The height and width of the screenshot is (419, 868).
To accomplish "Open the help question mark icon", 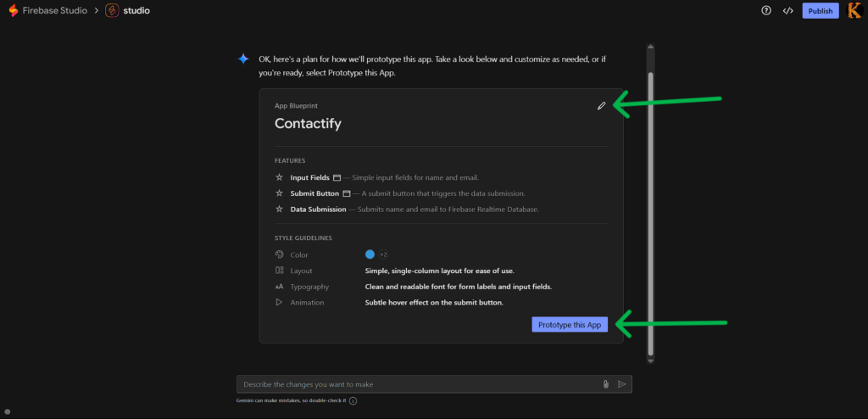I will [766, 10].
